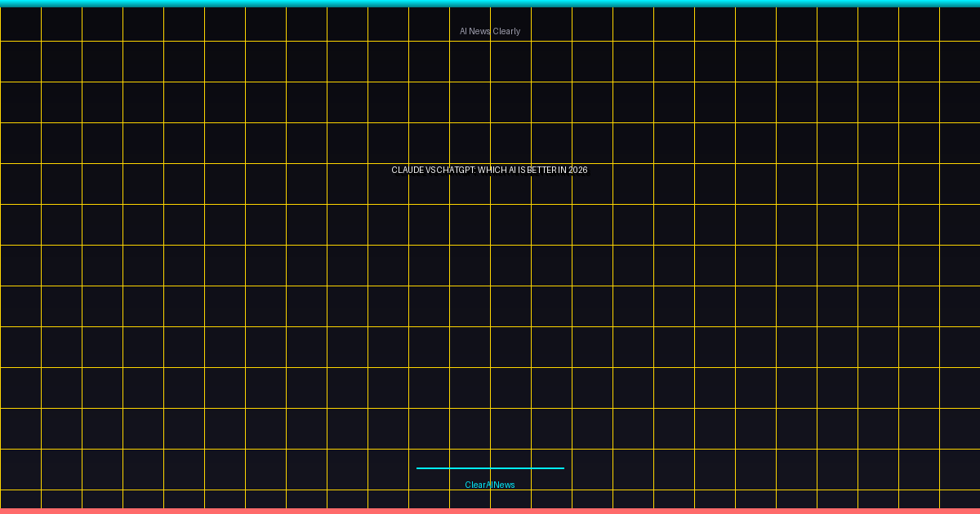Click the word "Clearly" in the header text

click(506, 31)
